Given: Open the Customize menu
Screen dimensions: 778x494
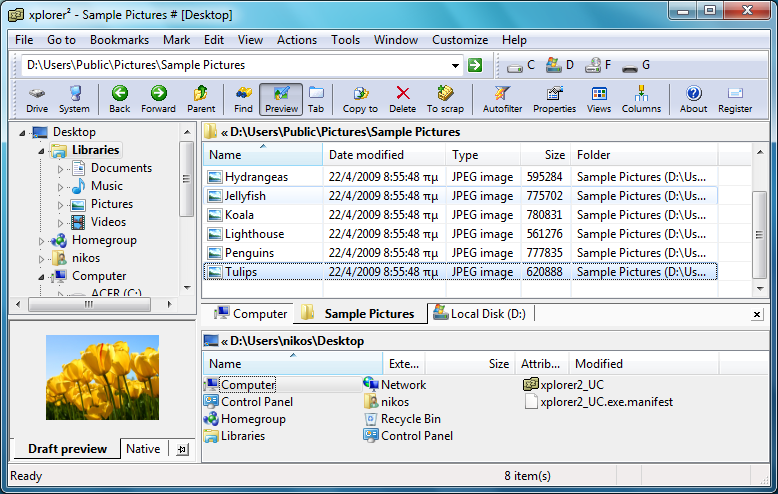Looking at the screenshot, I should click(x=460, y=40).
